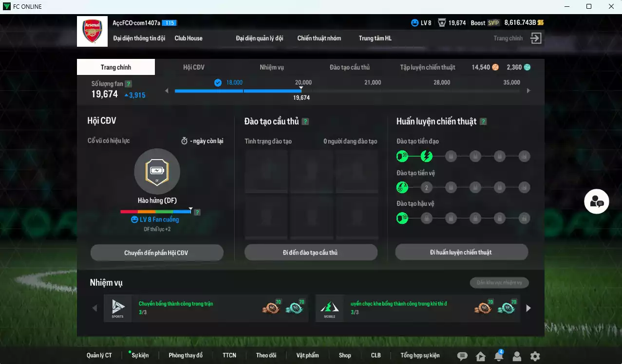Click the exit arrow icon beside Trang chính
The image size is (622, 364).
(x=536, y=38)
